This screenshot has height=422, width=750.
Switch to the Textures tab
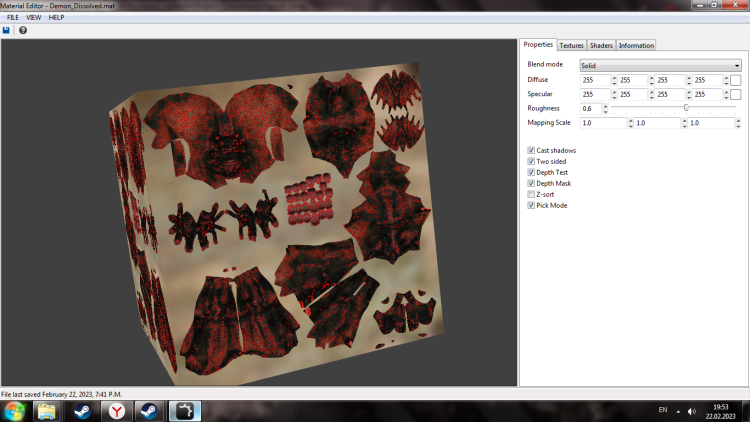pos(571,45)
